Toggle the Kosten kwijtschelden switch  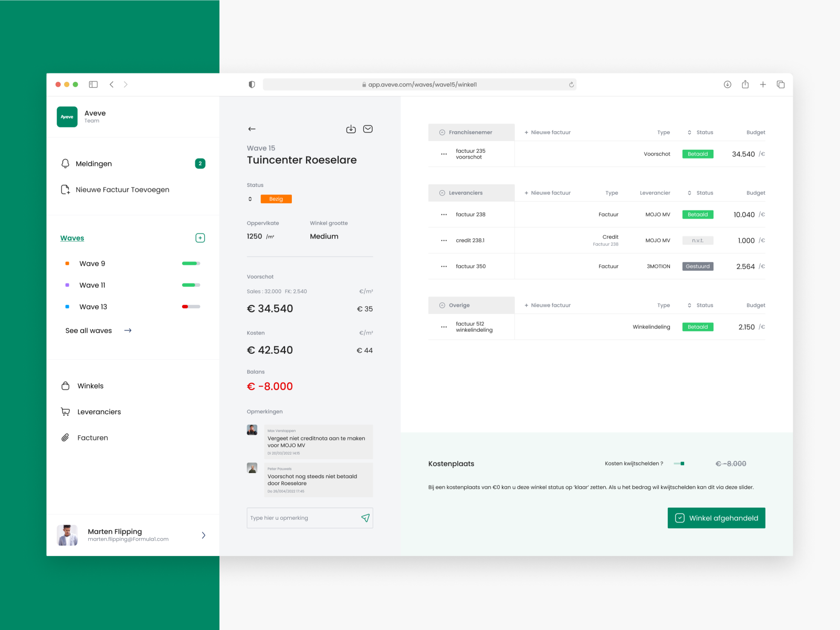click(x=680, y=464)
